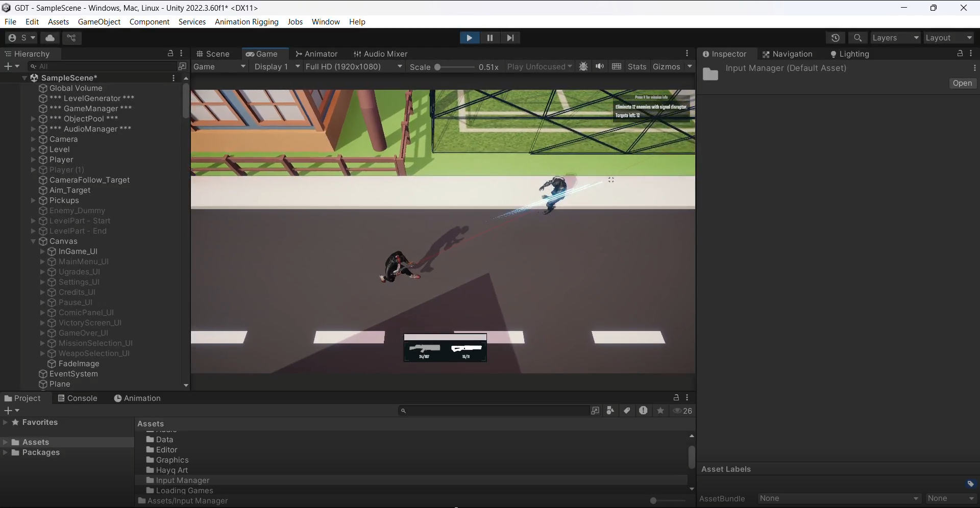Toggle Gizmos in the Game view

click(x=667, y=67)
